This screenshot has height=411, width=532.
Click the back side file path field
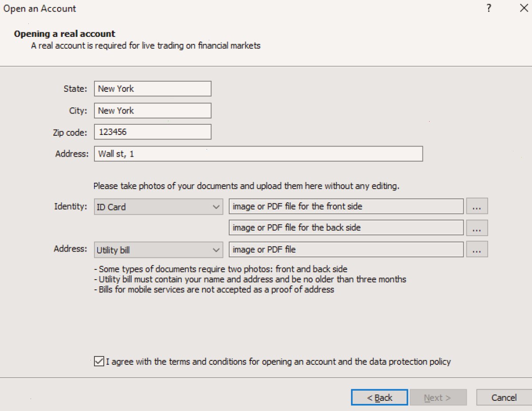coord(346,228)
